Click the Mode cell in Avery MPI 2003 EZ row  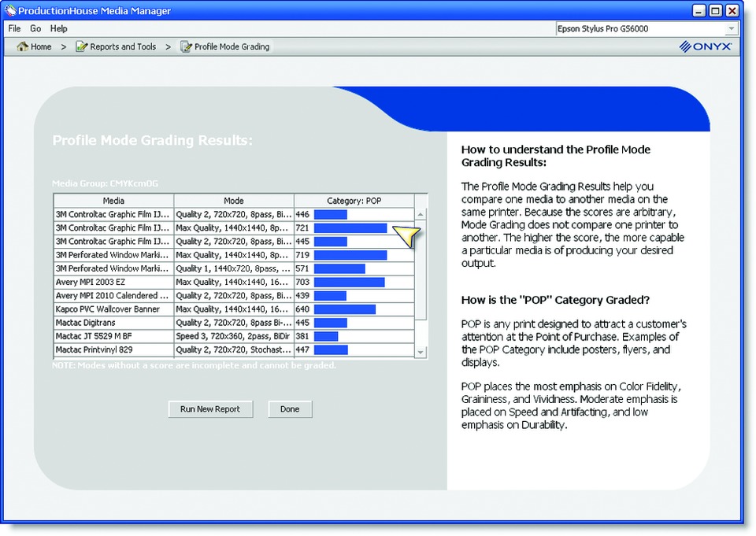click(x=234, y=282)
